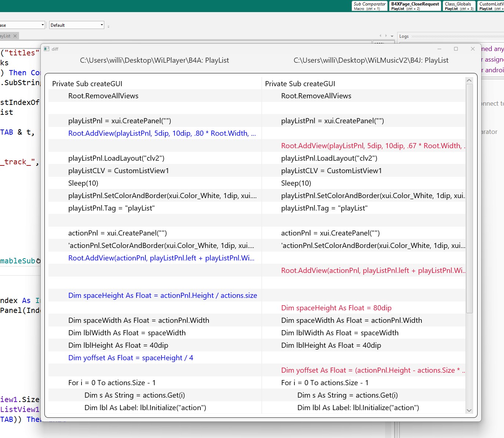Click the diff window title icon
Image resolution: width=504 pixels, height=438 pixels.
pyautogui.click(x=47, y=49)
